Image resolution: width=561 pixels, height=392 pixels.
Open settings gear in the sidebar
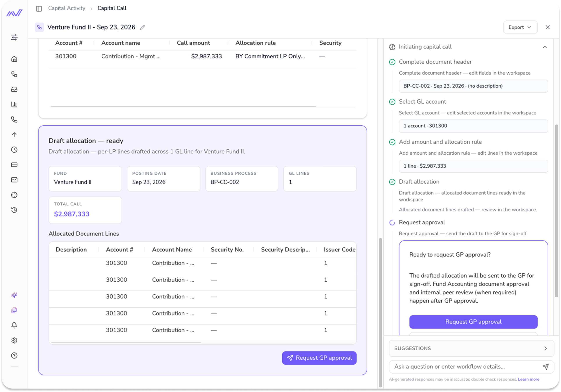click(x=14, y=340)
